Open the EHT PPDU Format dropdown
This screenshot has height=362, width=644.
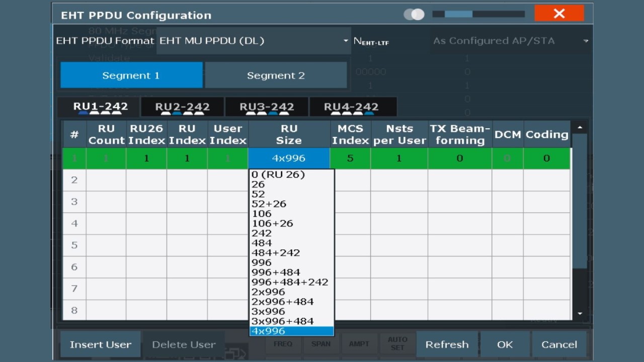pos(254,41)
